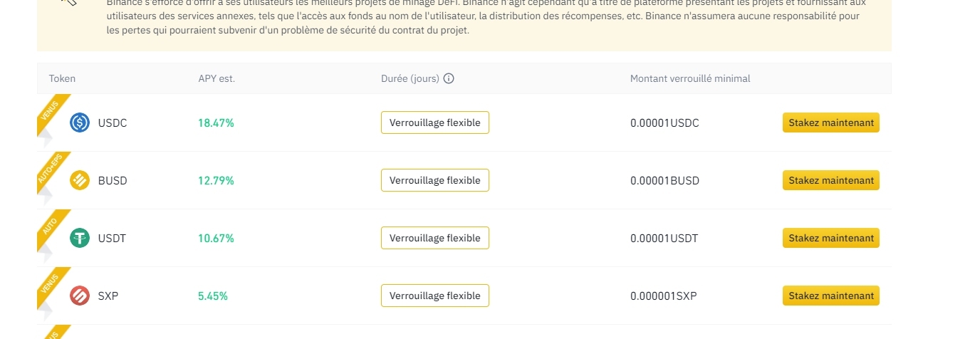Screen dimensions: 980x339
Task: Choose Verrouillage flexible in the BUSD row
Action: (434, 180)
